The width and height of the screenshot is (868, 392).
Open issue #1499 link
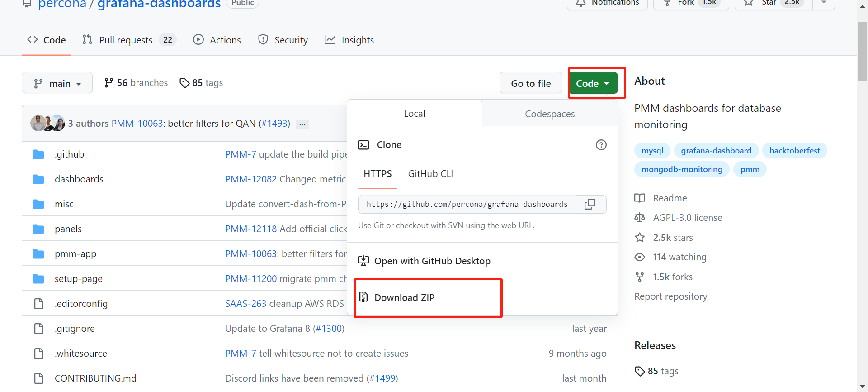click(x=382, y=378)
